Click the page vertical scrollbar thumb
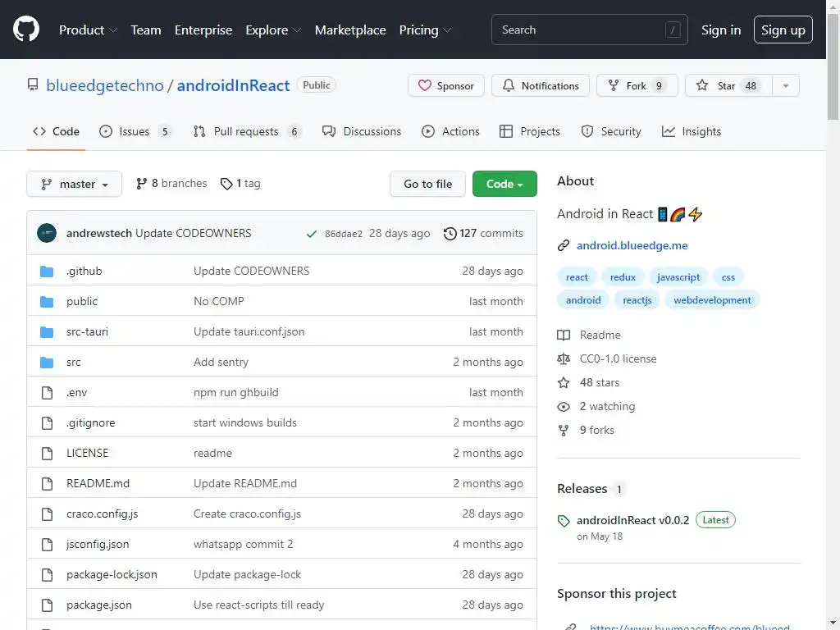The height and width of the screenshot is (630, 840). coord(833,67)
